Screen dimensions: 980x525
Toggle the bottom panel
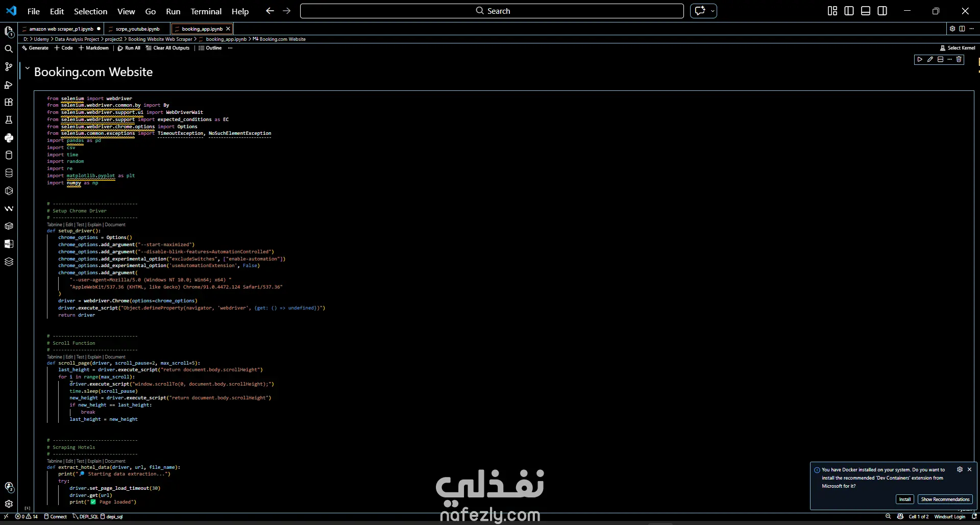pos(866,11)
